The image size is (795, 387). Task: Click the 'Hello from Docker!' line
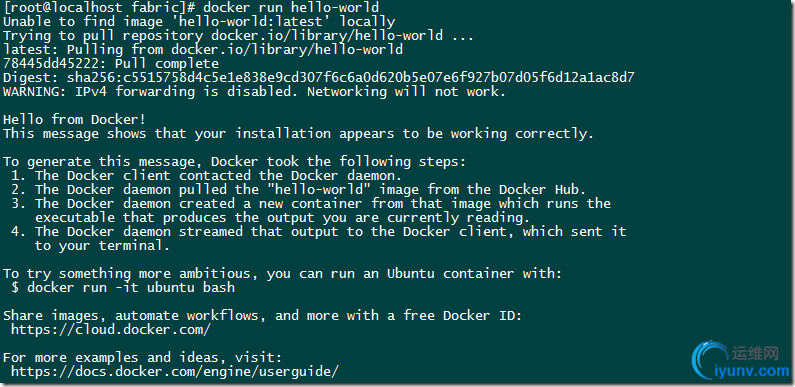(x=75, y=120)
